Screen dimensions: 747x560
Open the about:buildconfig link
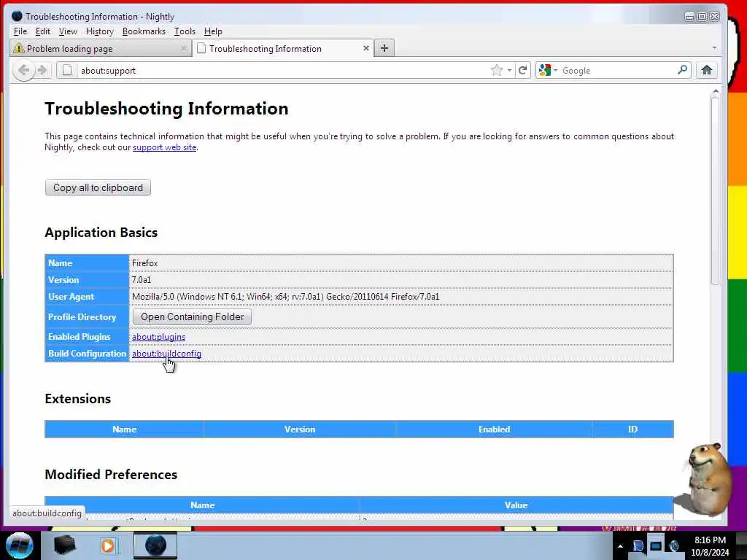pos(166,354)
